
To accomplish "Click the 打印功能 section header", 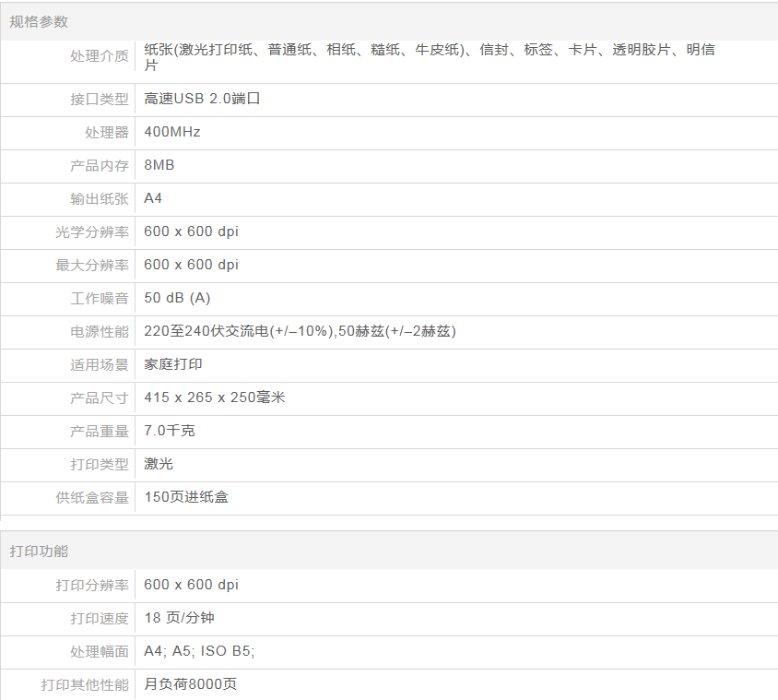I will 39,551.
